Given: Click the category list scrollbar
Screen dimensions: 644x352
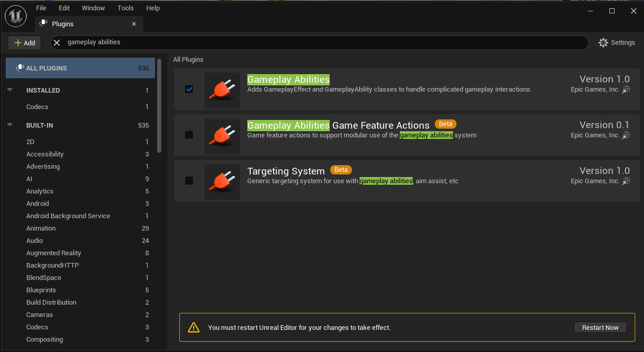Looking at the screenshot, I should pyautogui.click(x=159, y=105).
